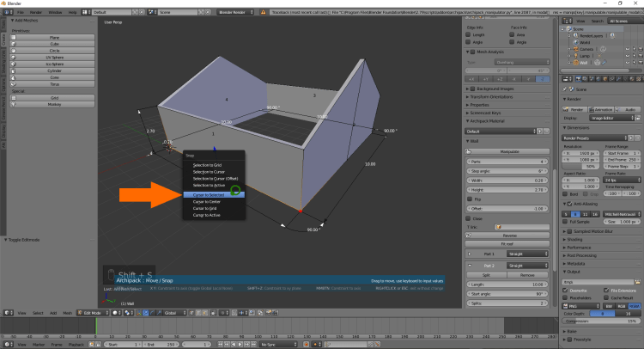Adjust the Compression slider

click(601, 321)
